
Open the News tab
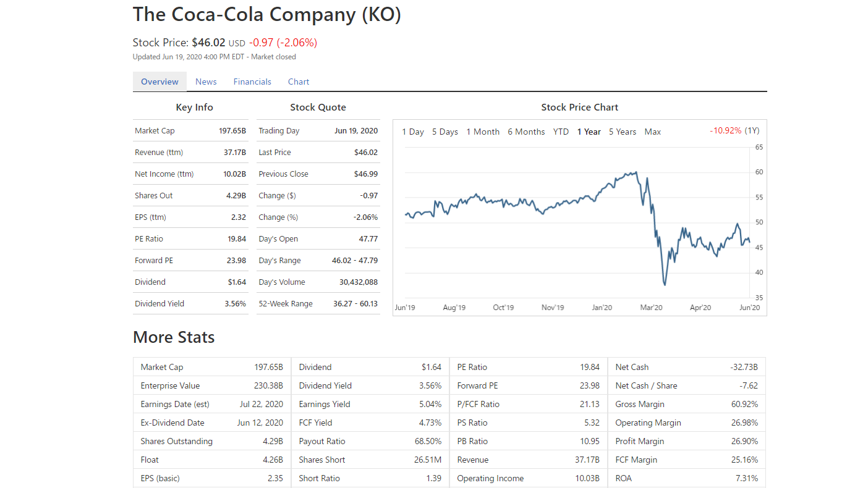tap(206, 82)
